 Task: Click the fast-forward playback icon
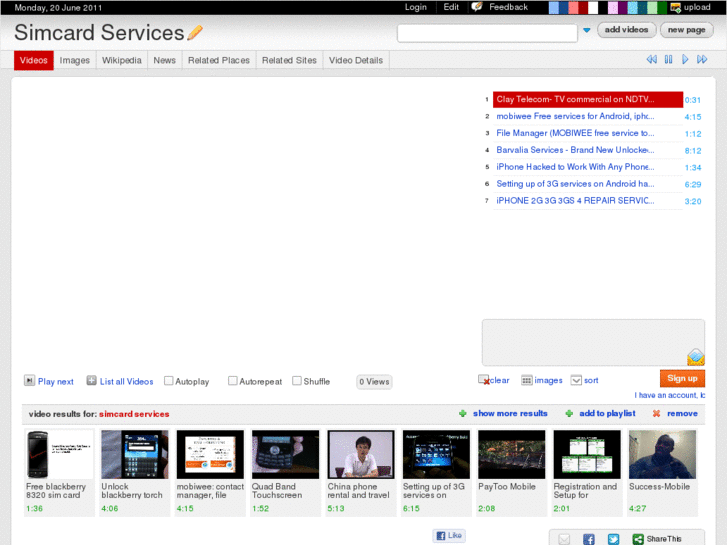[702, 60]
